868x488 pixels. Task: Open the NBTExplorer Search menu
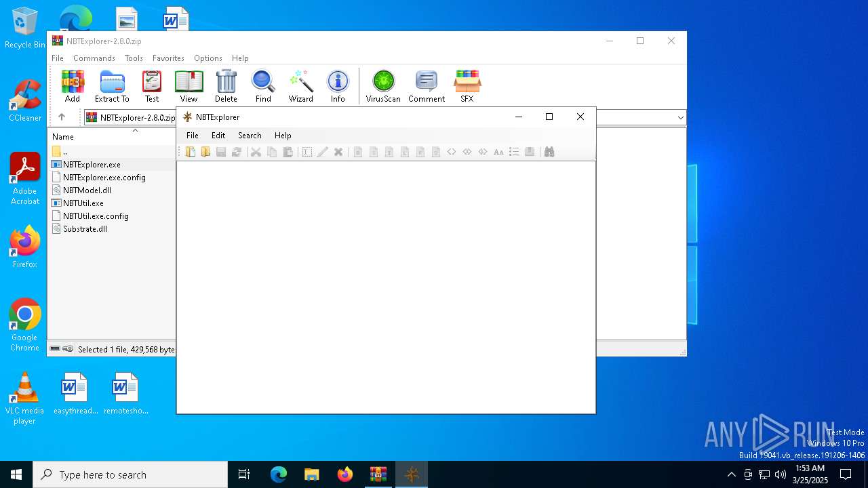tap(250, 136)
